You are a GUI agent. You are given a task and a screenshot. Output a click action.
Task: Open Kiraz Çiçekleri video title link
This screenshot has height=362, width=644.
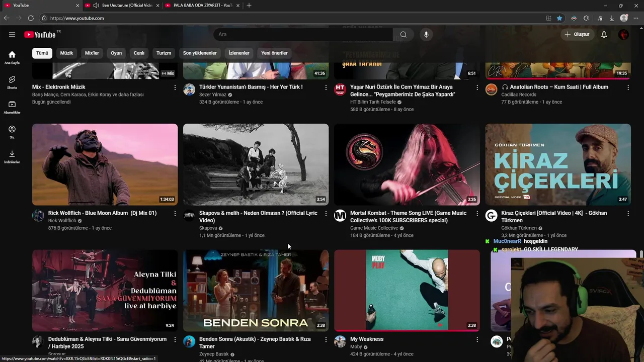coord(554,217)
